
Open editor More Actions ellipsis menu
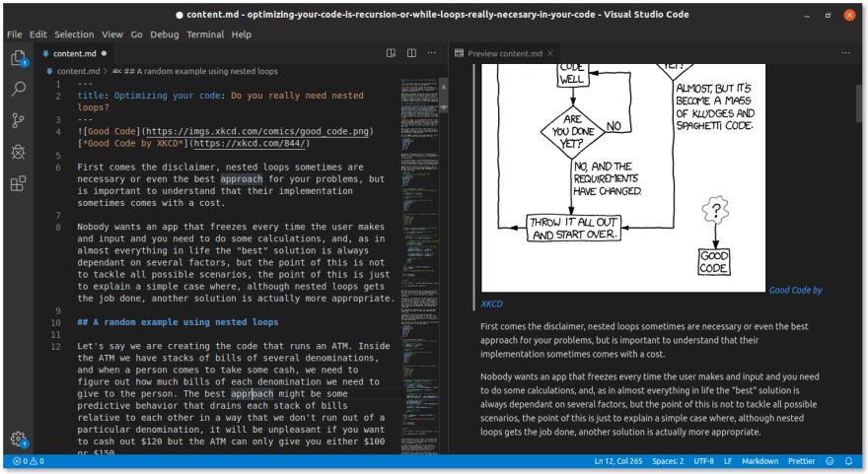[x=432, y=53]
